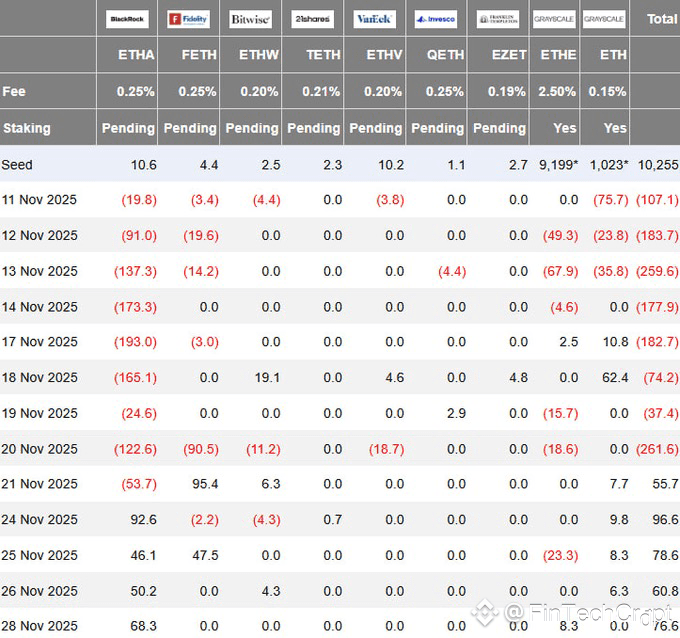The height and width of the screenshot is (638, 680).
Task: Click the 95.4 FETH value
Action: tap(205, 484)
